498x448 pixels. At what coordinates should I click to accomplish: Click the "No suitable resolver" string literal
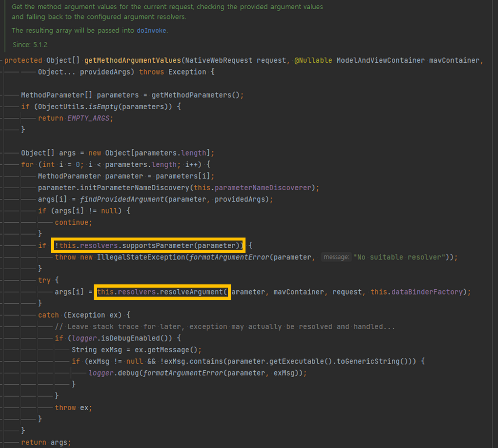tap(399, 257)
